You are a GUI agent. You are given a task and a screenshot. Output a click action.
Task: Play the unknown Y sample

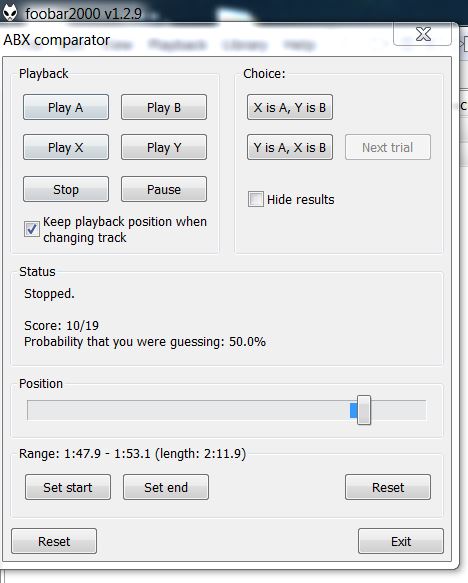click(164, 147)
